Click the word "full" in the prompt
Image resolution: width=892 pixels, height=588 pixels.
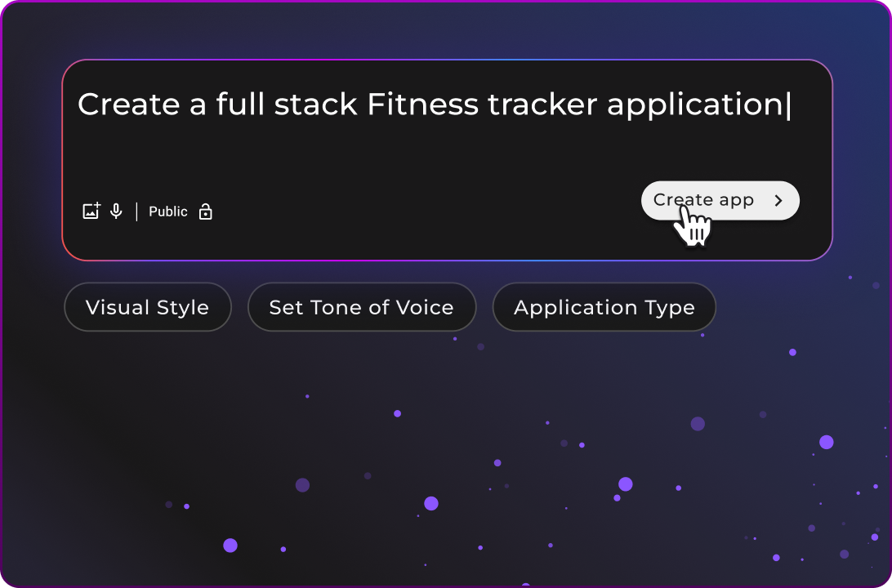pos(238,105)
